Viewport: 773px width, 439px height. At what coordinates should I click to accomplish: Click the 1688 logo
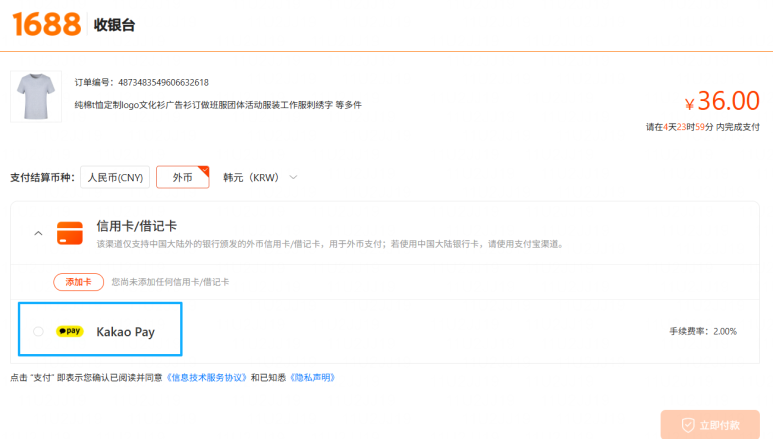[x=47, y=24]
